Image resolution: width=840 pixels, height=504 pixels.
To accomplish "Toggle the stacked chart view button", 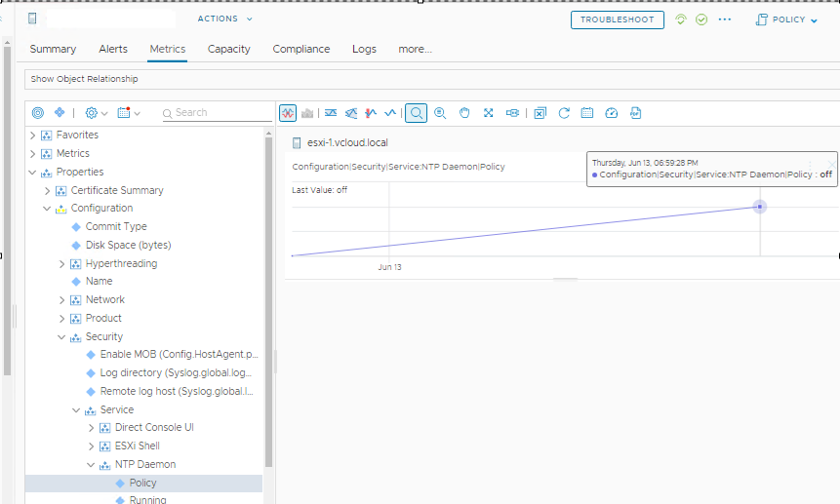I will point(307,113).
